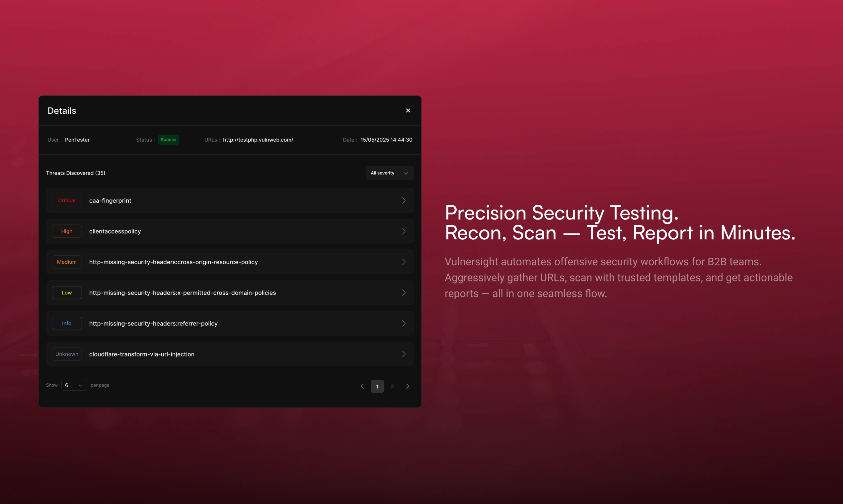Click the Critical severity badge
This screenshot has width=843, height=504.
coord(67,200)
